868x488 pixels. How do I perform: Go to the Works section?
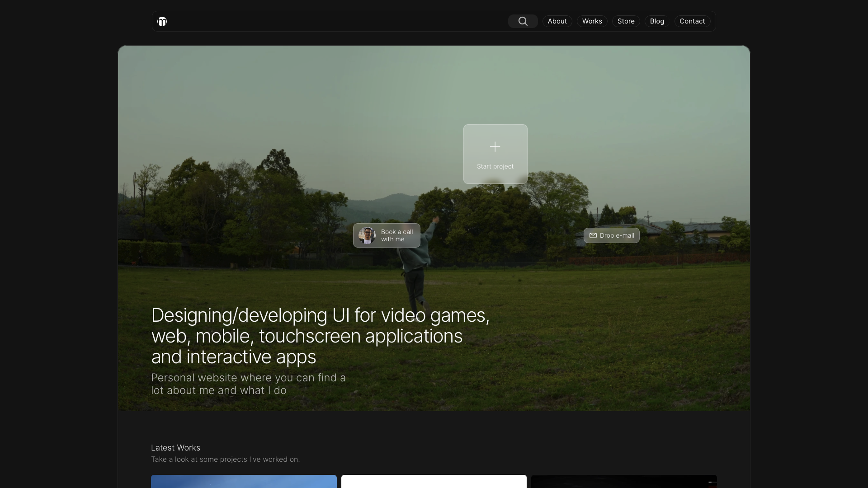(592, 21)
